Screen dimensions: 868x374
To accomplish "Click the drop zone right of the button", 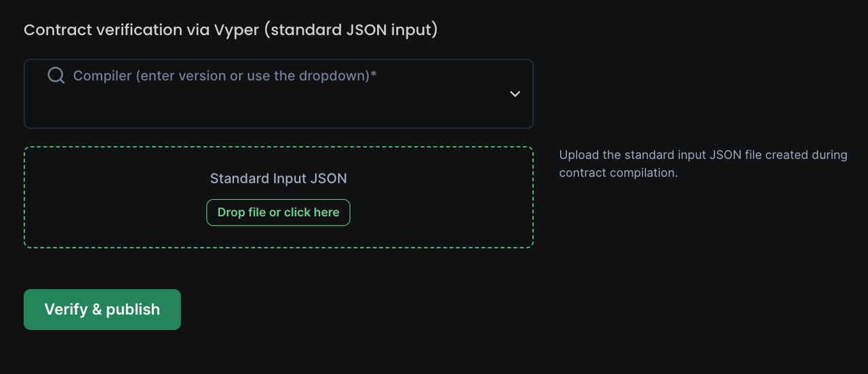I will tap(441, 213).
